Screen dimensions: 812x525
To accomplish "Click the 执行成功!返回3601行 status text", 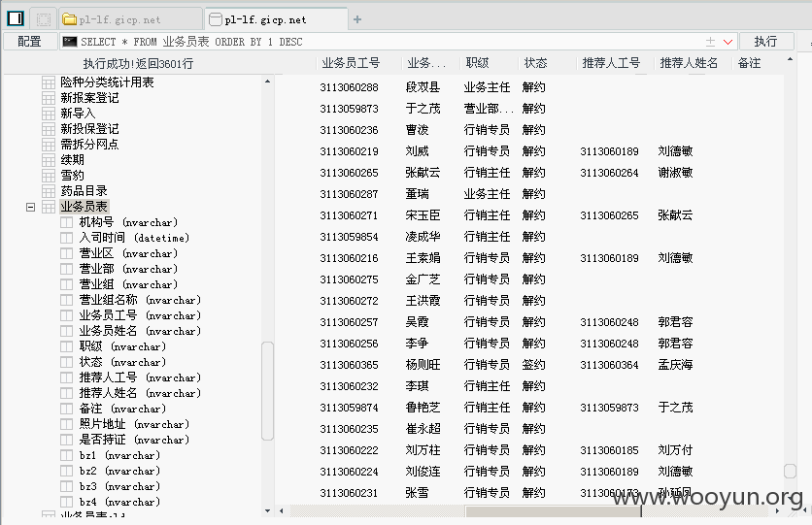I will (x=138, y=64).
